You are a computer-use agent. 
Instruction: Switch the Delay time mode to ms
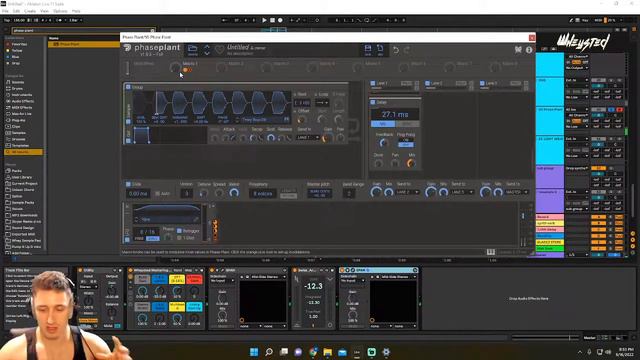click(x=383, y=124)
